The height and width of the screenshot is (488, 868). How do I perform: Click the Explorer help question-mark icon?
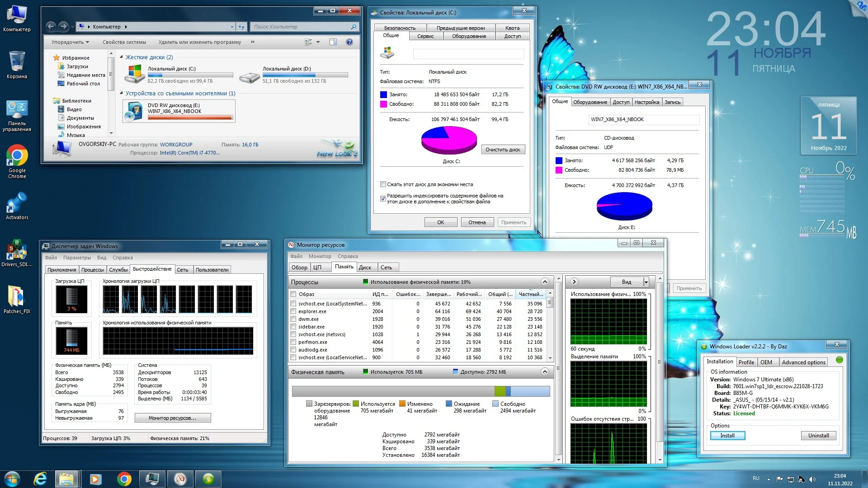(x=349, y=42)
